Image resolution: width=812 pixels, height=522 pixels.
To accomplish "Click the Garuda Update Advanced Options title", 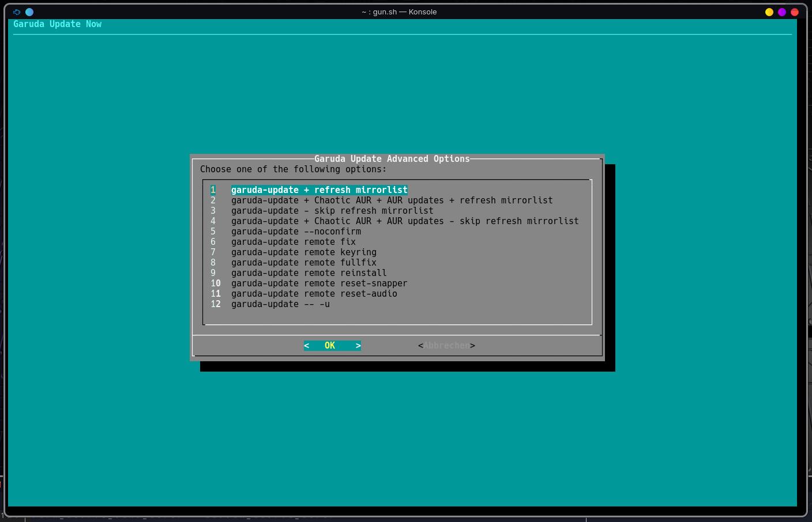I will (392, 159).
